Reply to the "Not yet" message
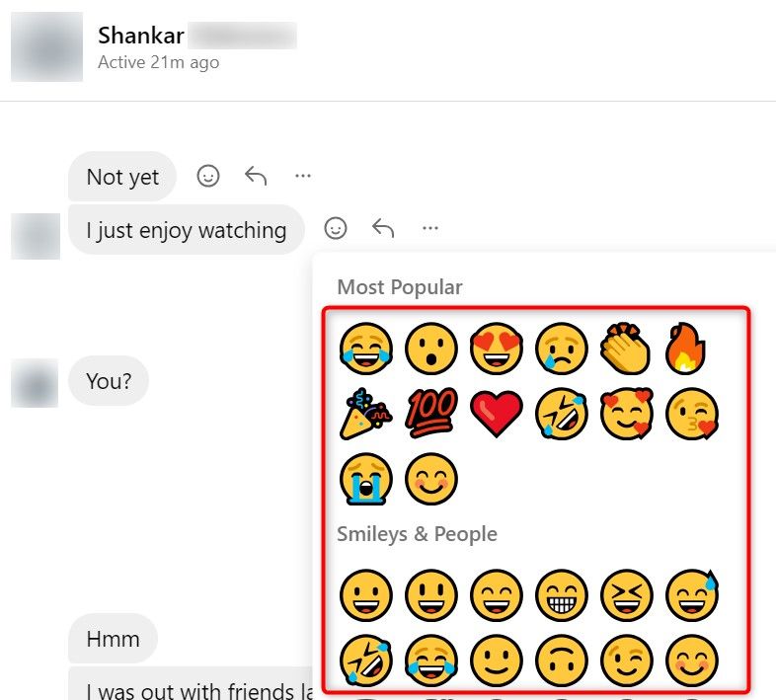Screen dimensions: 776x700 (256, 176)
